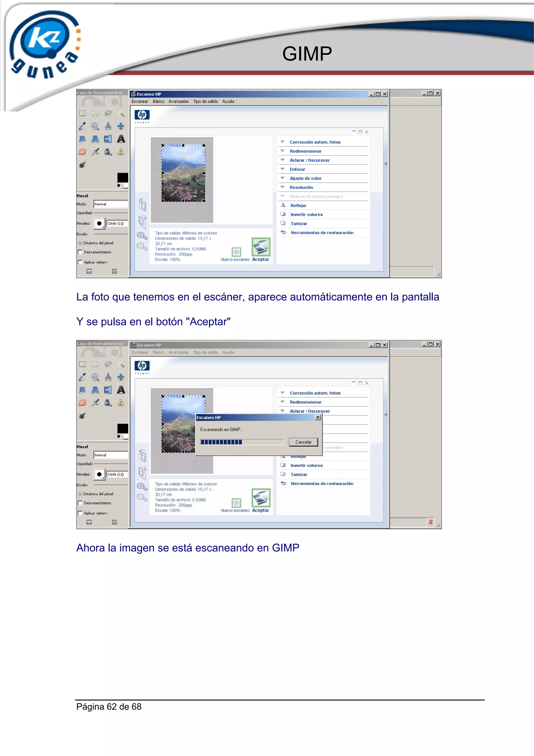Screen dimensions: 534x756
Task: Click Invertir colores link in lower screenshot
Action: (307, 466)
